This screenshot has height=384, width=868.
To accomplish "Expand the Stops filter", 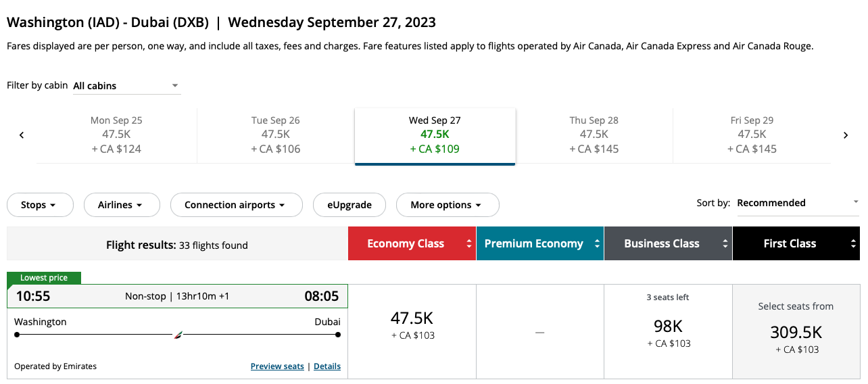I will pyautogui.click(x=40, y=205).
